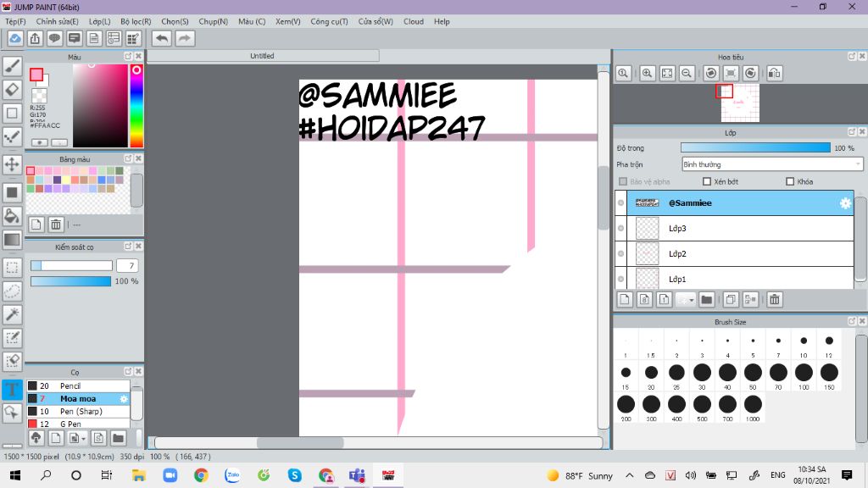Duplicate the current layer icon
The width and height of the screenshot is (868, 488).
pyautogui.click(x=730, y=299)
